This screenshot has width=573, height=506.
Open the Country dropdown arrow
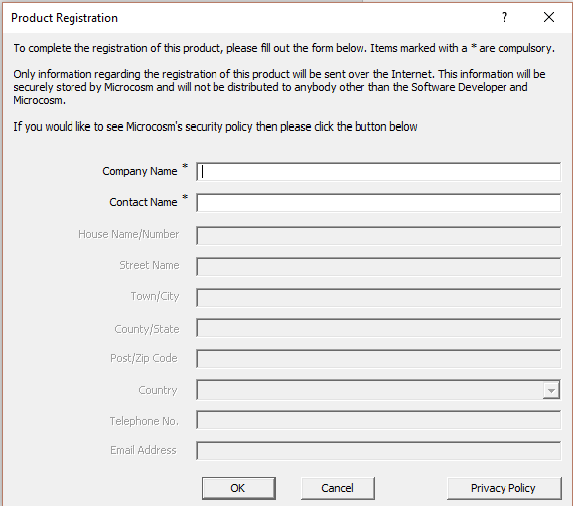click(x=551, y=390)
